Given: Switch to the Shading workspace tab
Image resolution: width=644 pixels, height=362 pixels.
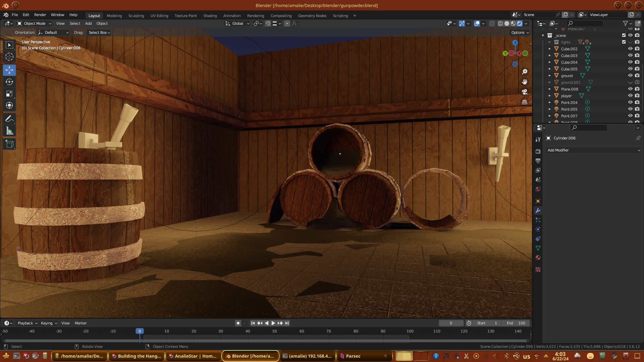Looking at the screenshot, I should pos(210,16).
